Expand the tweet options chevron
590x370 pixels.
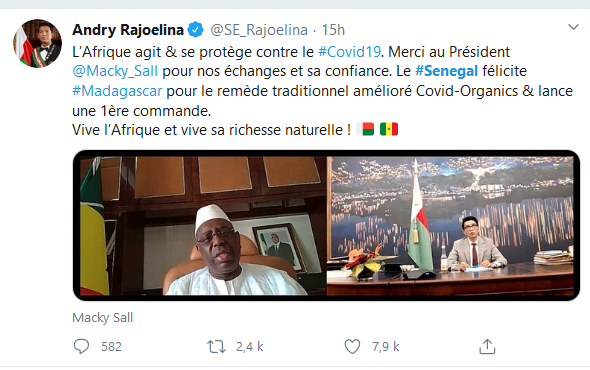(573, 27)
